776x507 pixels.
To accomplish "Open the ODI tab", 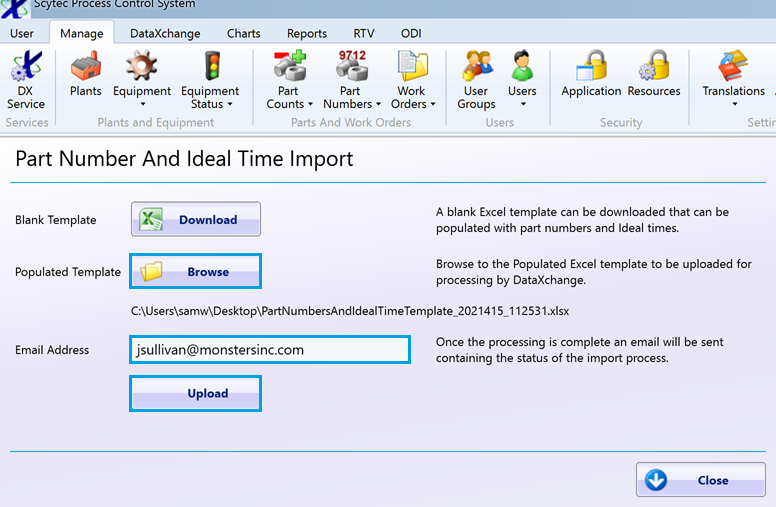I will pyautogui.click(x=411, y=33).
